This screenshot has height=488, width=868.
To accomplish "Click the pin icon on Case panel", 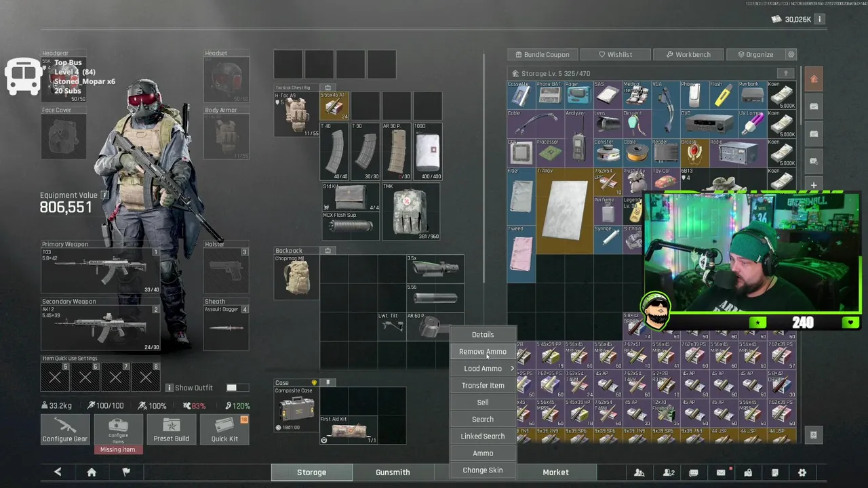I will pos(328,383).
